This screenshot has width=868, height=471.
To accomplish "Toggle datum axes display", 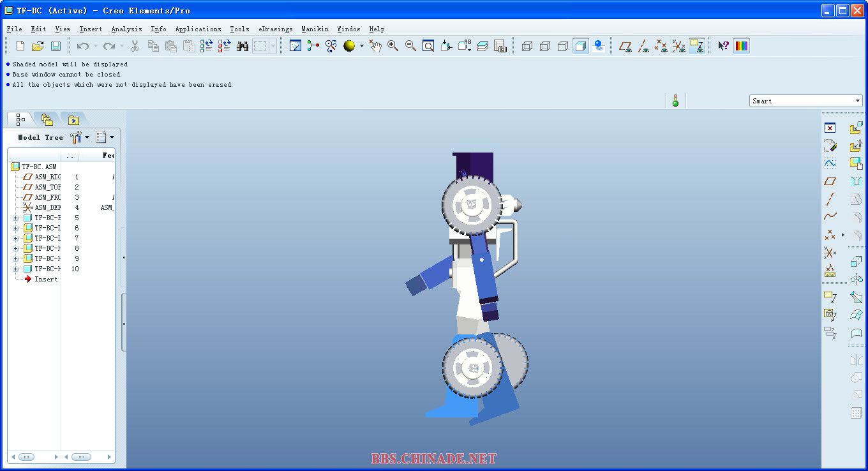I will (644, 46).
